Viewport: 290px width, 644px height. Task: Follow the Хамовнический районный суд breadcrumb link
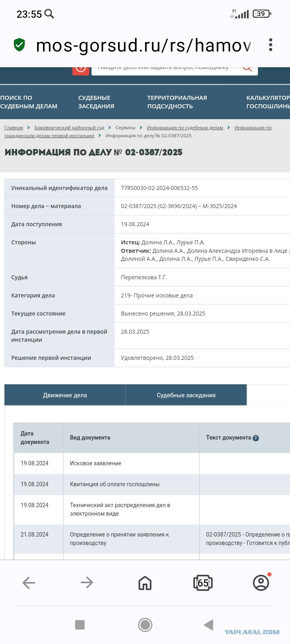click(69, 128)
